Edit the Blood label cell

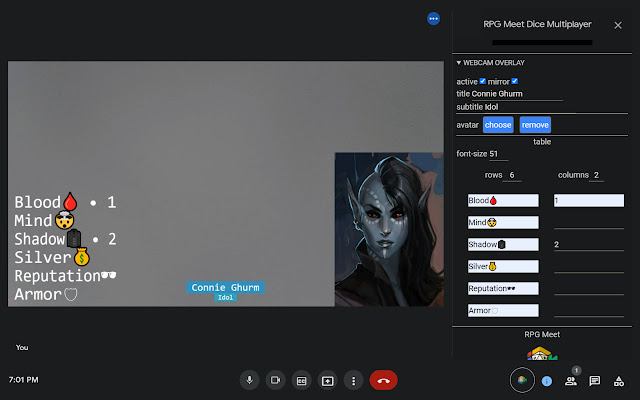click(x=503, y=200)
